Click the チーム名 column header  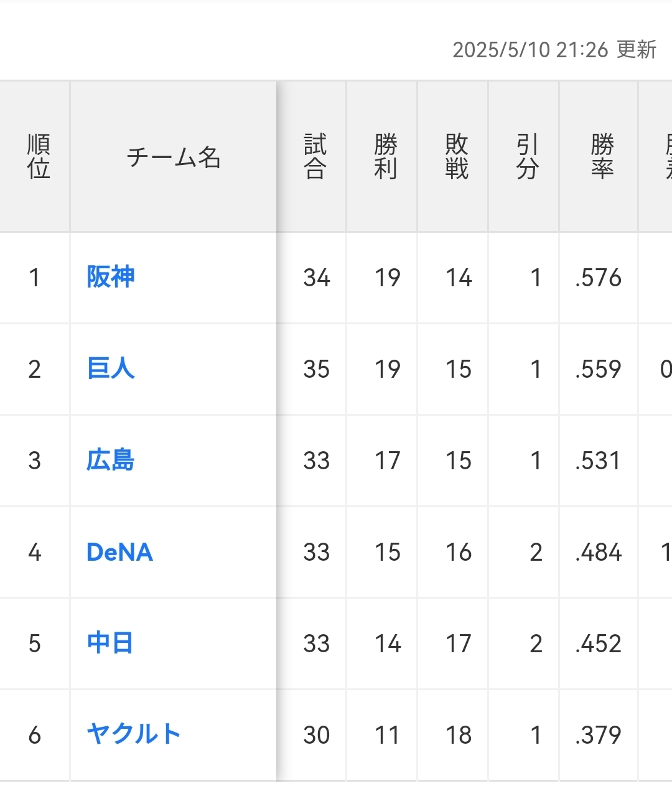pos(174,157)
